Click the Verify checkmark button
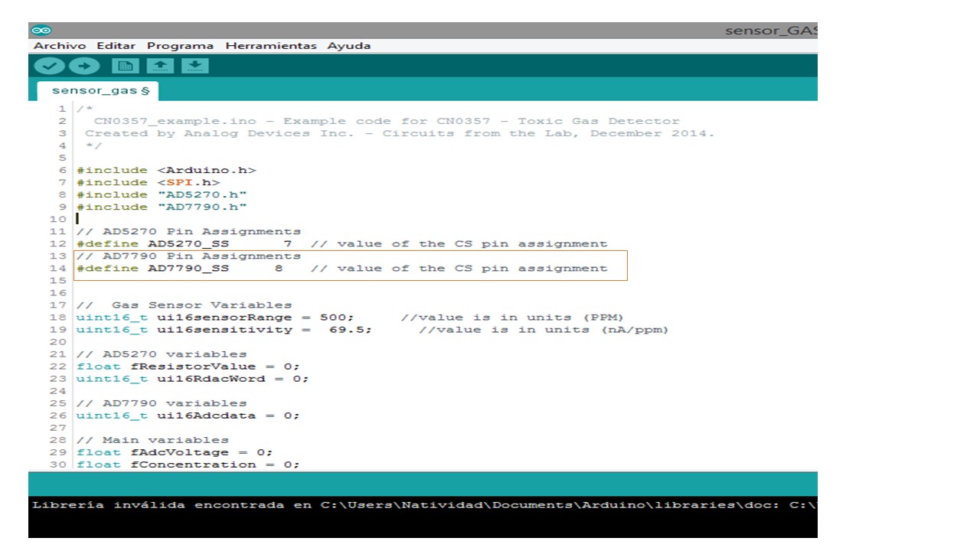 click(49, 66)
